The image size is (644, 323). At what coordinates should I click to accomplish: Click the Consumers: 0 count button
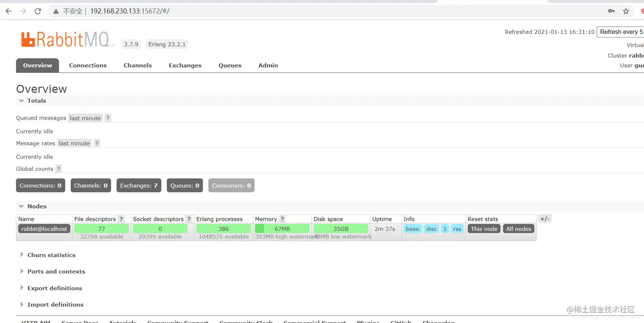(231, 186)
